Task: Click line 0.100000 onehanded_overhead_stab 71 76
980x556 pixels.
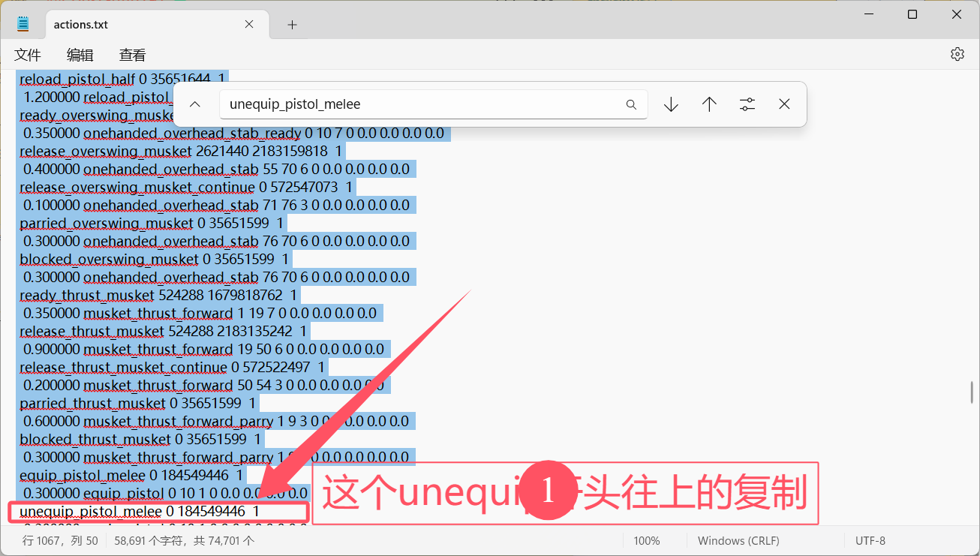Action: pos(216,205)
